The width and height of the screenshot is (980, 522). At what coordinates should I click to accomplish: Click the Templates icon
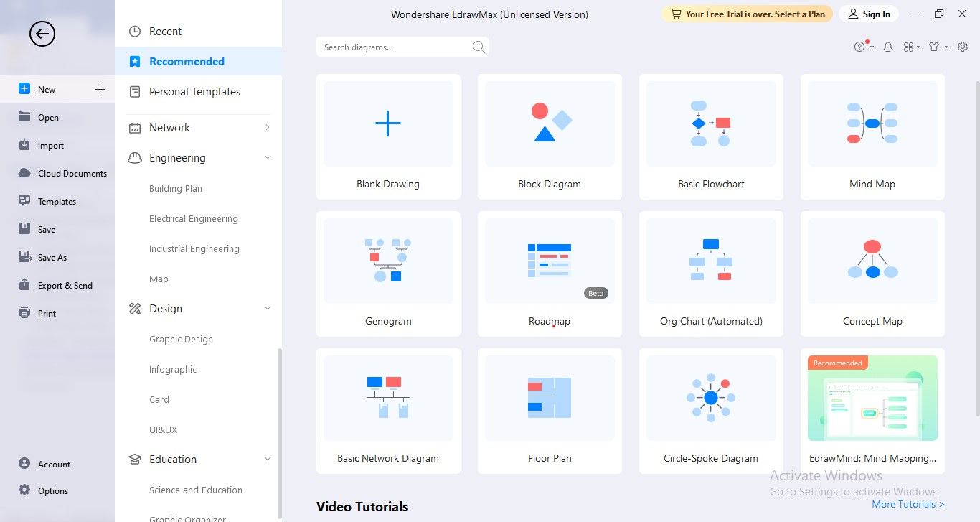click(x=24, y=201)
